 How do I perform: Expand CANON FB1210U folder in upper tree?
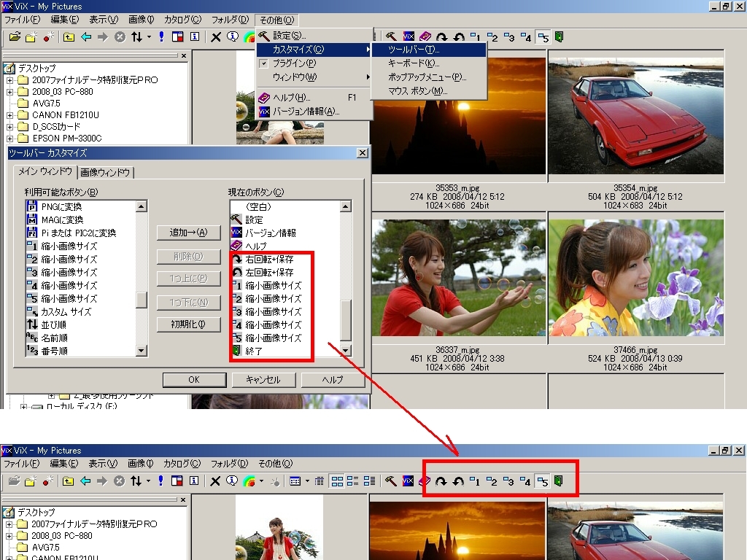click(10, 115)
